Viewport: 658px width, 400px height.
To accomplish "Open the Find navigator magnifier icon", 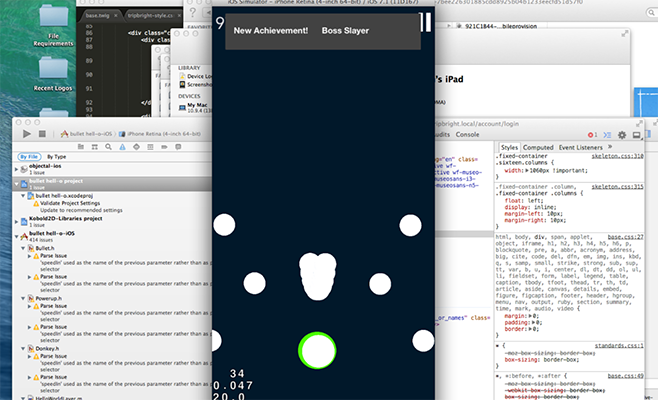I will (x=108, y=147).
